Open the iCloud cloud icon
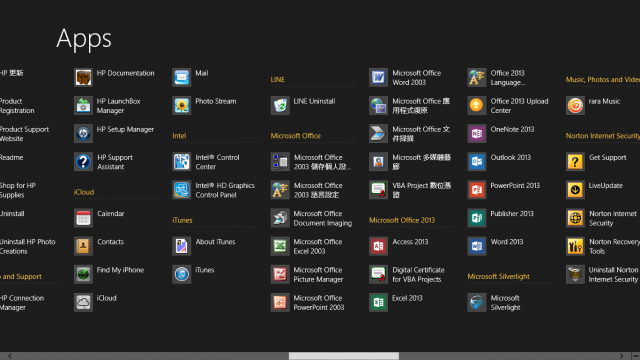The width and height of the screenshot is (640, 360). [83, 302]
